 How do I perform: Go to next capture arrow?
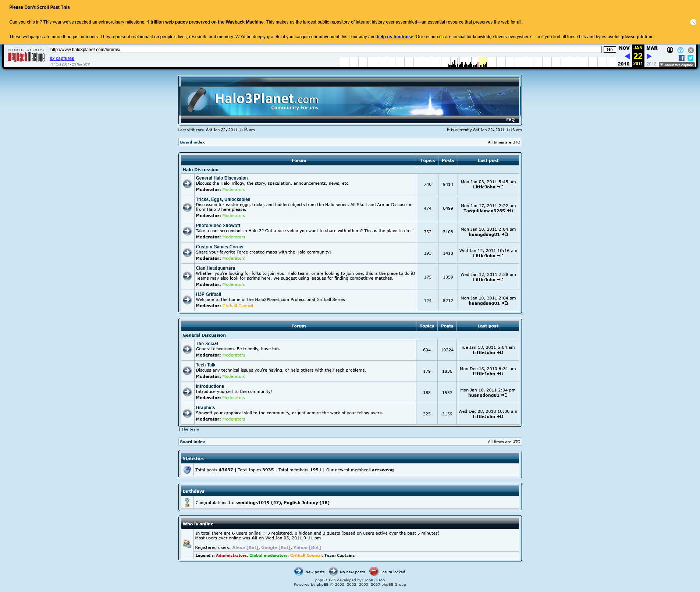[649, 56]
